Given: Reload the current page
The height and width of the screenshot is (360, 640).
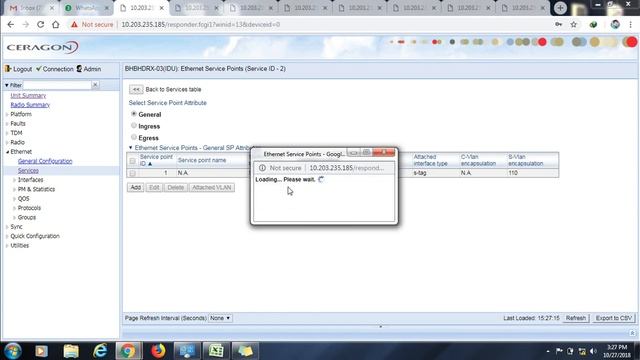Looking at the screenshot, I should tap(40, 24).
